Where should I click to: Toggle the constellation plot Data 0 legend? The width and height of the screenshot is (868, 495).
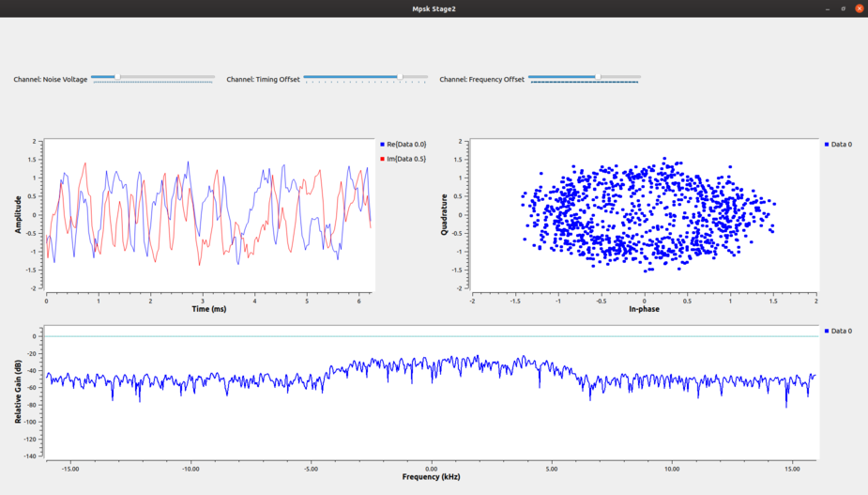click(838, 144)
